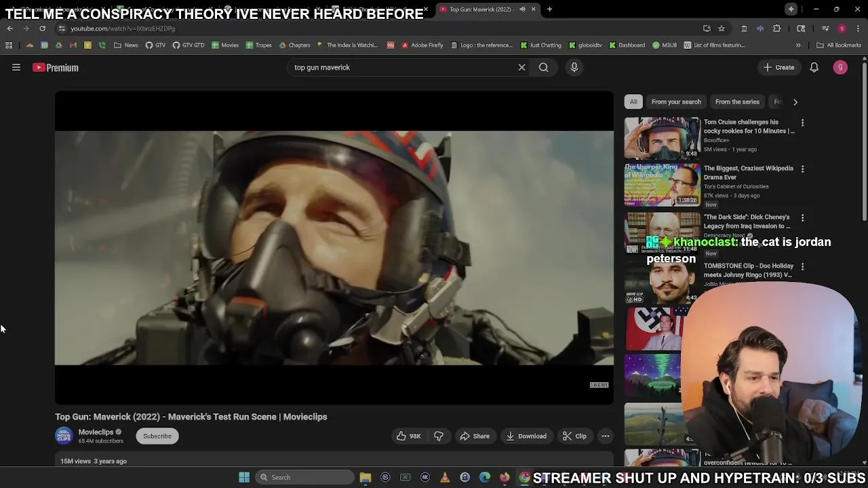Start voice search with microphone
The image size is (868, 488).
click(574, 67)
